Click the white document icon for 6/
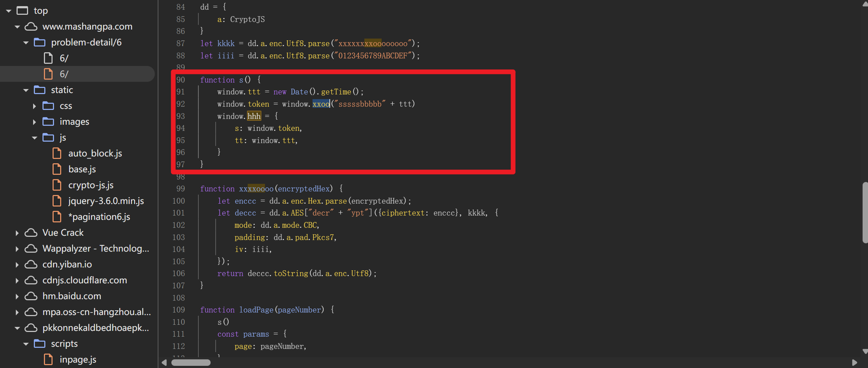This screenshot has width=868, height=368. tap(48, 58)
